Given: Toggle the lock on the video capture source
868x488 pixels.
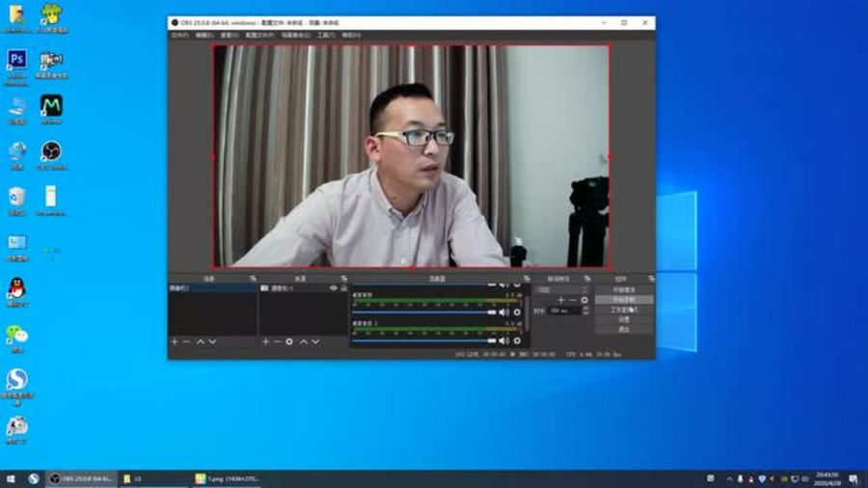Looking at the screenshot, I should point(343,288).
